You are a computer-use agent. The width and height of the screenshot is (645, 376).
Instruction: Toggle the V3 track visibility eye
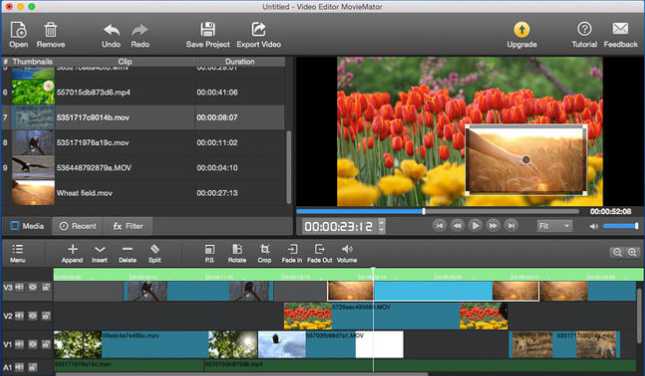pyautogui.click(x=32, y=287)
